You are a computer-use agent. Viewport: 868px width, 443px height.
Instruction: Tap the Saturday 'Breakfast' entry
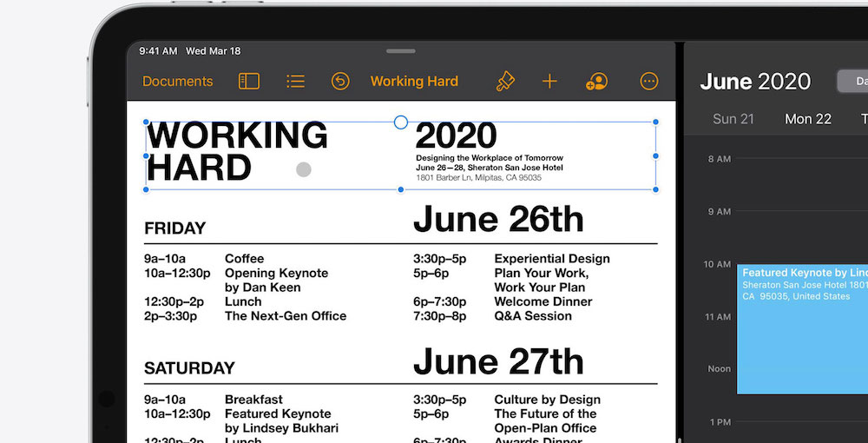pyautogui.click(x=253, y=400)
